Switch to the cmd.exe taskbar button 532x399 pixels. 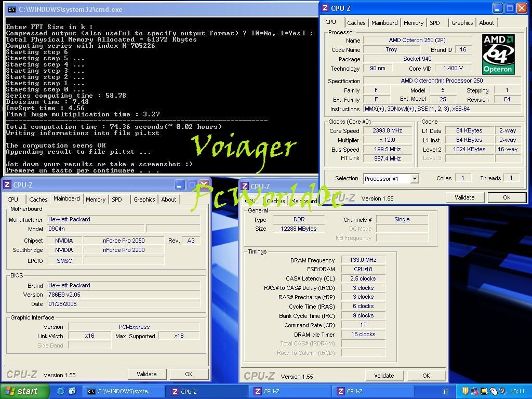point(124,391)
